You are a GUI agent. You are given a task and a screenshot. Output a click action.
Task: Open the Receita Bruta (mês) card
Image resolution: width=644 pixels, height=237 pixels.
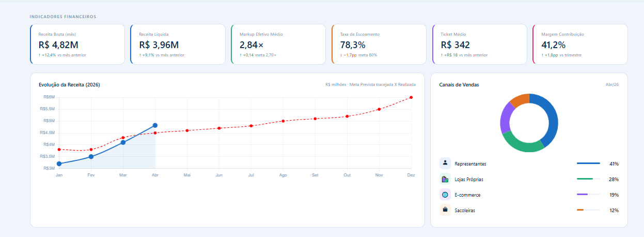77,44
